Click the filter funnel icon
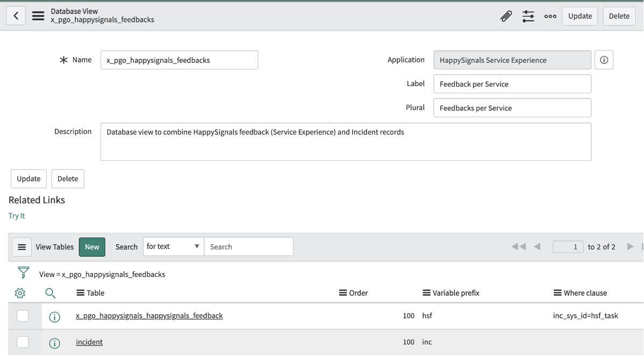Screen dimensions: 644x363 tap(24, 272)
